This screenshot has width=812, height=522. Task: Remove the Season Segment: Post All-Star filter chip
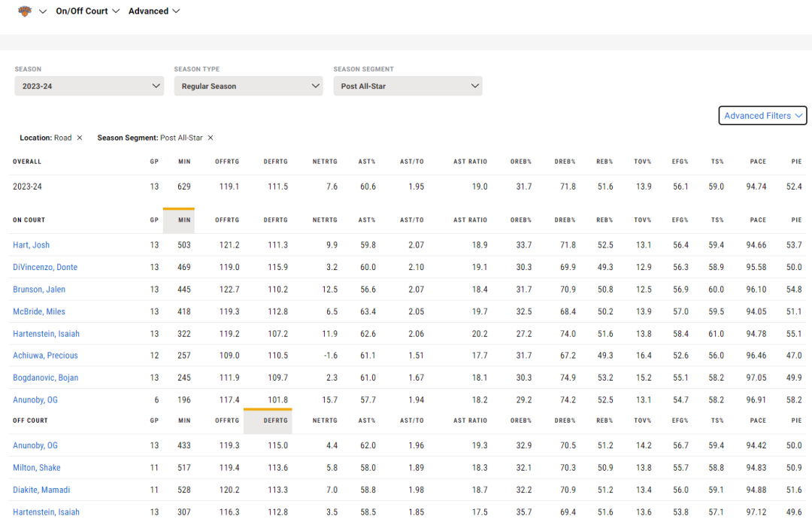[211, 138]
